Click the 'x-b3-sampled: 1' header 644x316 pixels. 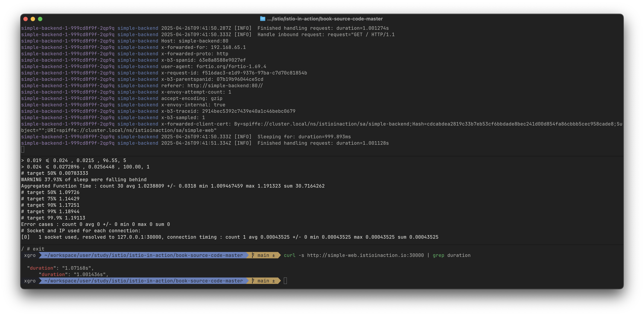point(183,117)
